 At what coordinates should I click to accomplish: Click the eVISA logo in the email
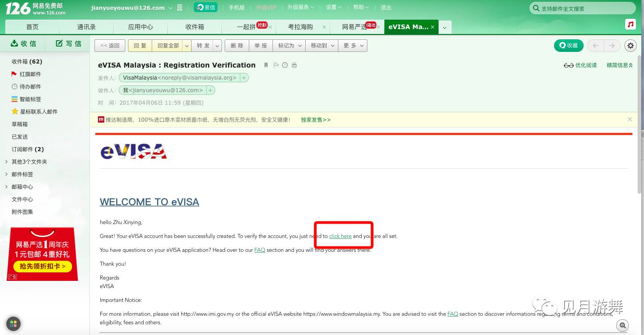pos(134,152)
